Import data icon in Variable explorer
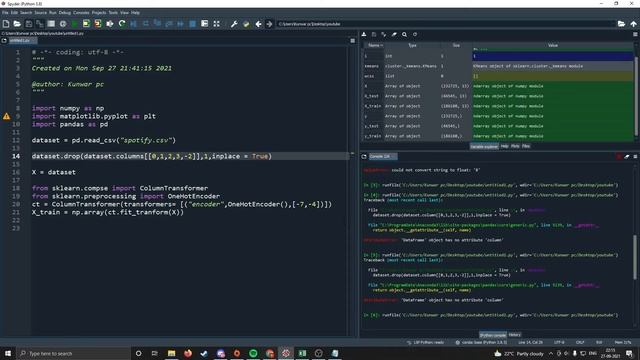 [x=364, y=35]
